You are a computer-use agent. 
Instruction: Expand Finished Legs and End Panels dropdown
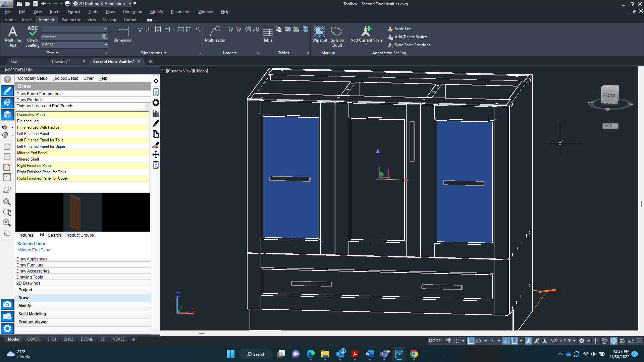pos(147,106)
